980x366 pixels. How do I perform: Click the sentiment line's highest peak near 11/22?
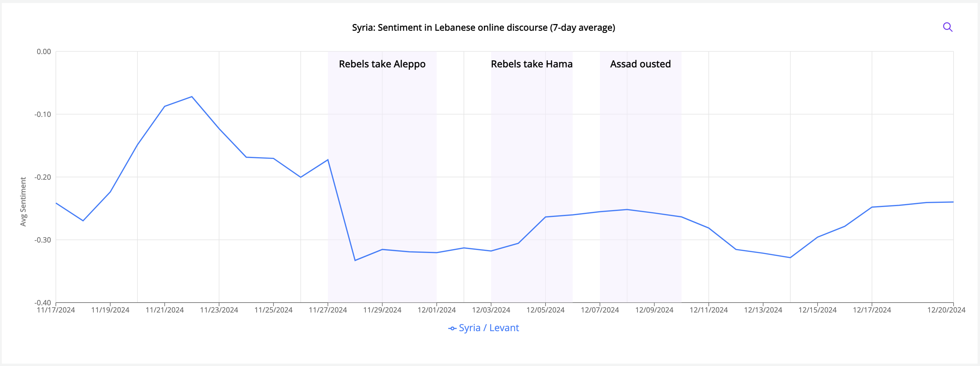(x=192, y=97)
